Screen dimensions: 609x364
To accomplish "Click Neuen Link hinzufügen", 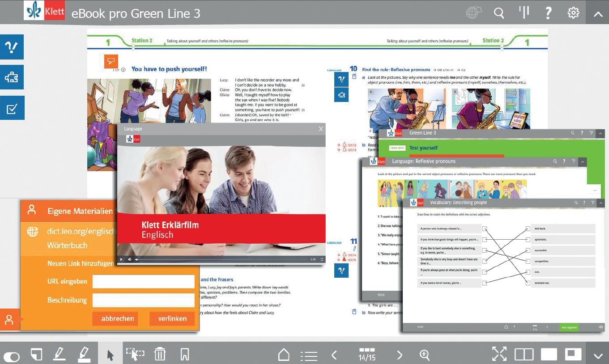I will pyautogui.click(x=81, y=263).
